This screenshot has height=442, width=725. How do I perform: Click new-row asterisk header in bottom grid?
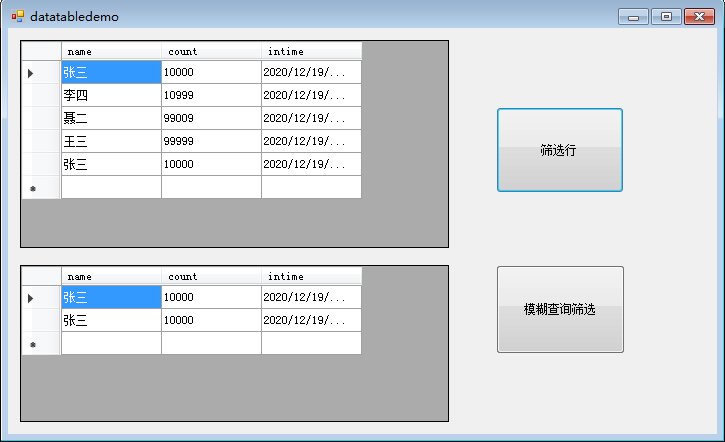[x=41, y=344]
